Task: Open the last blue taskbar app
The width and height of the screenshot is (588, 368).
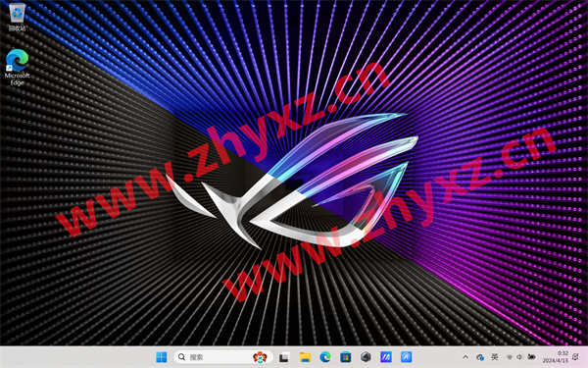Action: coord(406,357)
